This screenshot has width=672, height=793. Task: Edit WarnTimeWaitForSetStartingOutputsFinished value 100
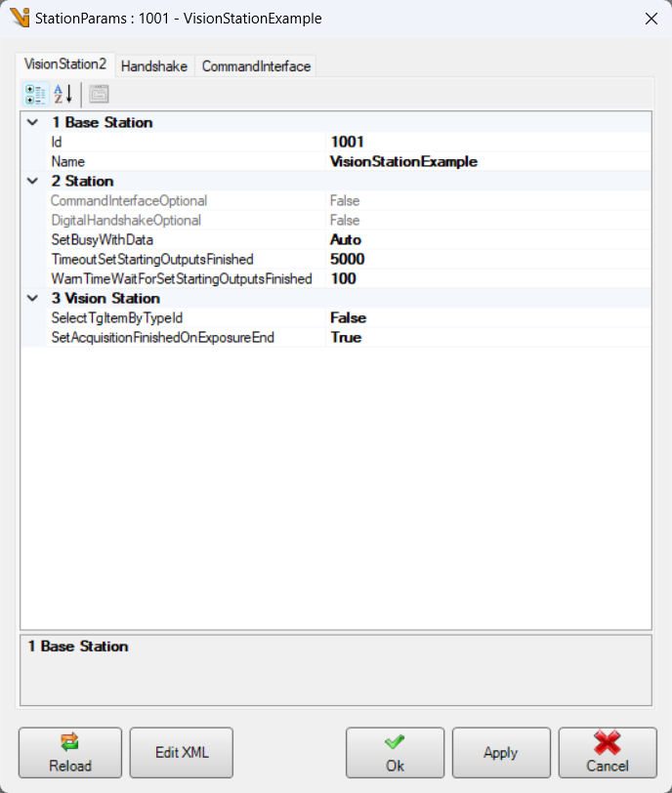[488, 278]
